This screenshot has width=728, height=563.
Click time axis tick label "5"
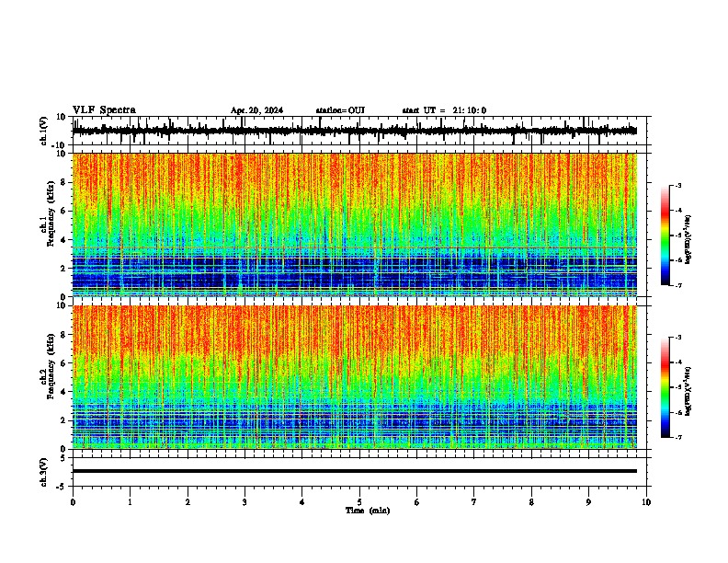coord(359,502)
